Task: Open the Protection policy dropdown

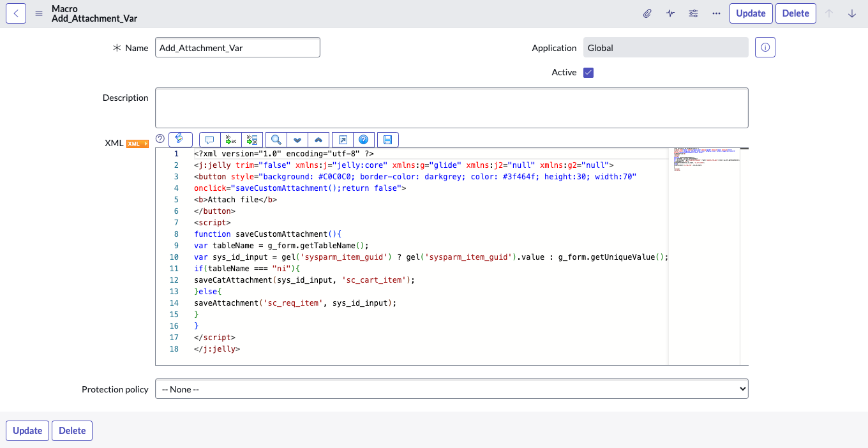Action: click(x=452, y=389)
